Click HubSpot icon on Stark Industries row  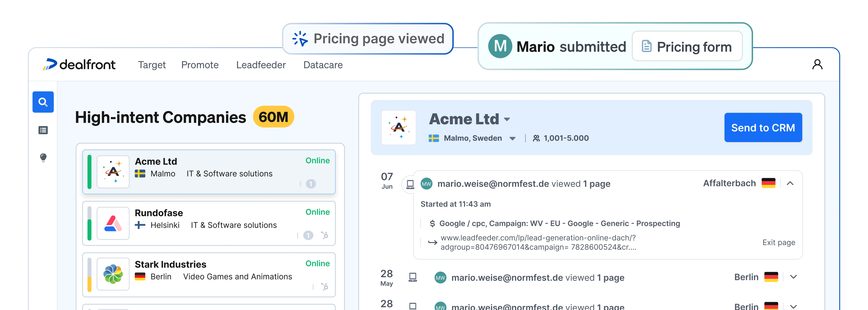(x=324, y=287)
